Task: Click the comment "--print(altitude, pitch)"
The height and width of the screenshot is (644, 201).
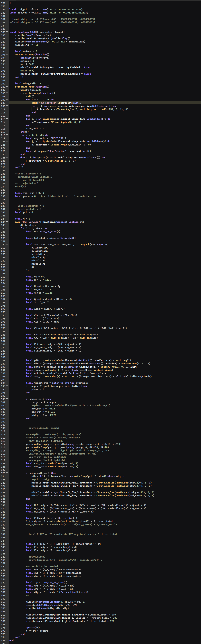Action: click(x=43, y=428)
